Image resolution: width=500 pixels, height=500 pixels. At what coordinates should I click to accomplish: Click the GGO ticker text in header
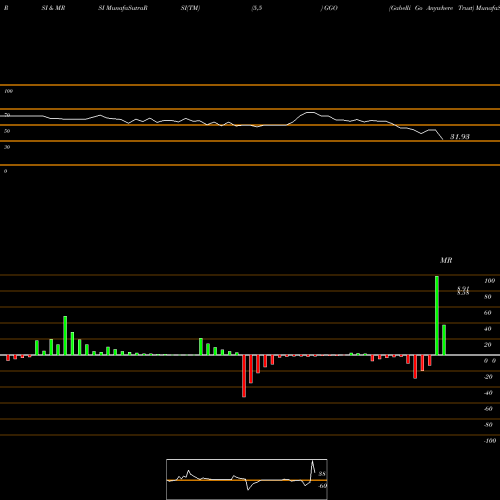331,8
